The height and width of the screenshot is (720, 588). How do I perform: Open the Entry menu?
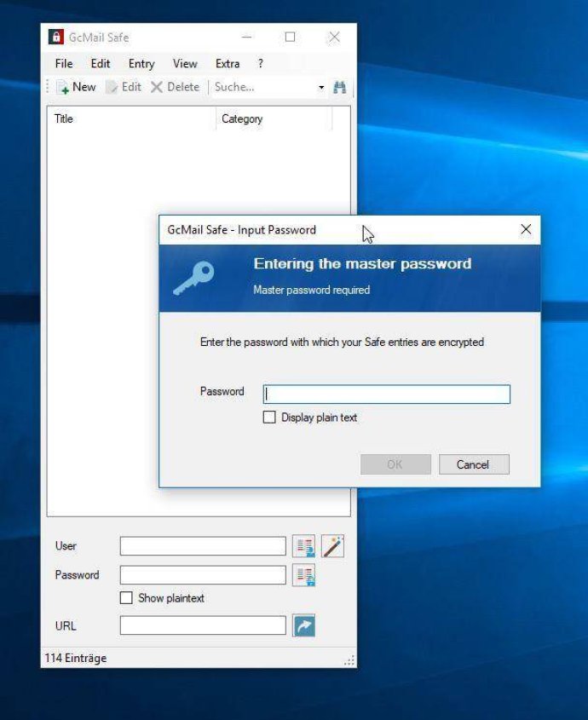click(x=141, y=63)
